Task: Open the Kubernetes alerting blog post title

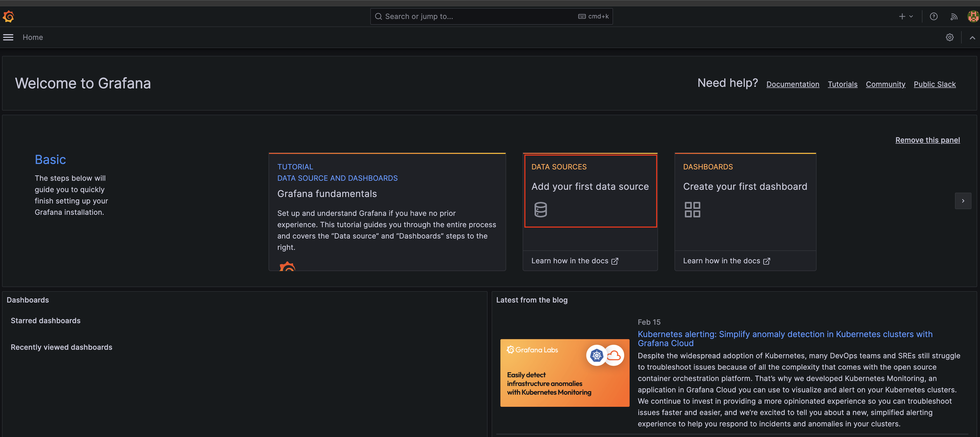Action: pyautogui.click(x=784, y=338)
